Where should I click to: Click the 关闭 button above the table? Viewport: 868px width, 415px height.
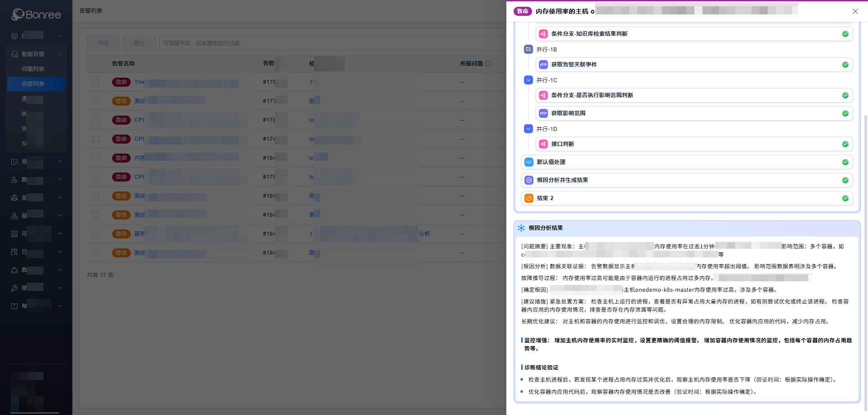(103, 43)
